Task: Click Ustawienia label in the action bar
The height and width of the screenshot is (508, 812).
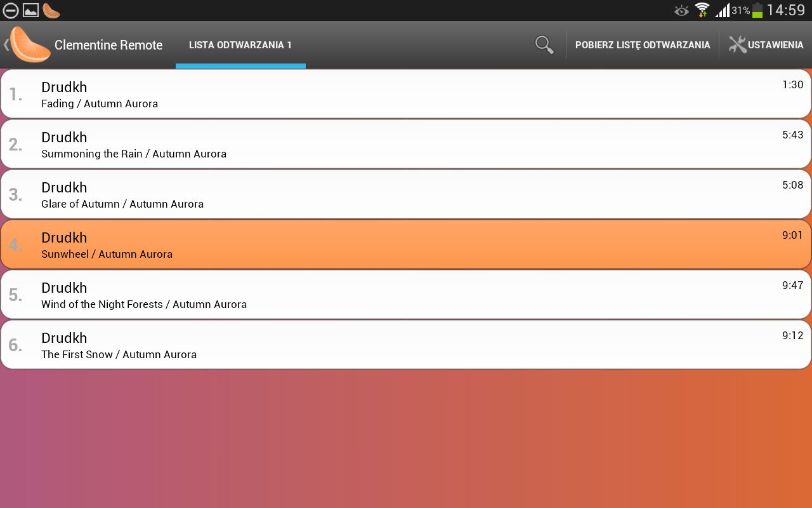Action: coord(775,45)
